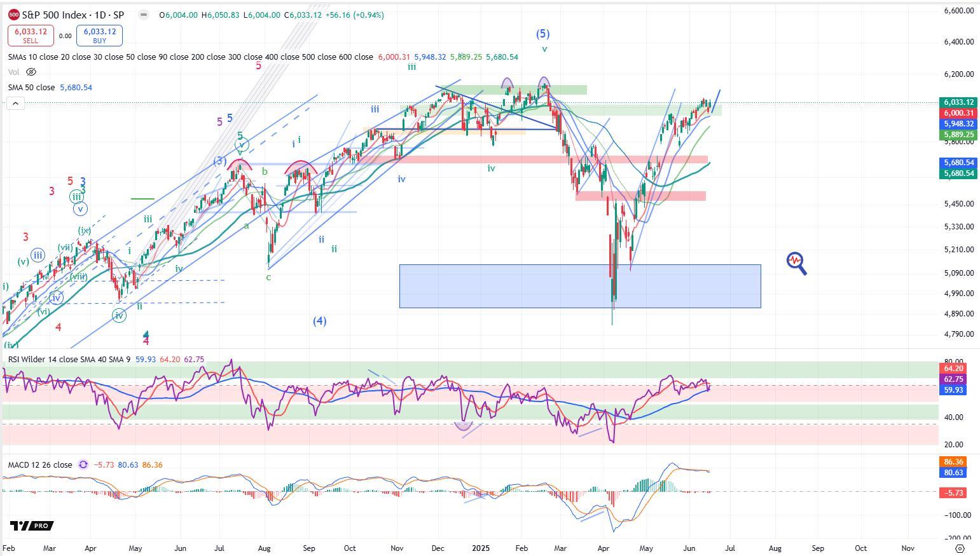Click the 6,033.12 current price label on scale
The height and width of the screenshot is (556, 980).
958,102
